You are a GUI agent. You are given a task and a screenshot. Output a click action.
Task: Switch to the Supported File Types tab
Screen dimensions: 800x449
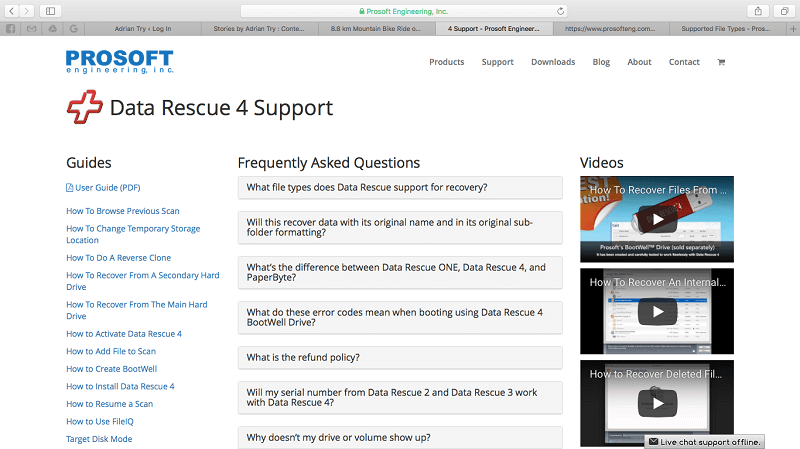pyautogui.click(x=726, y=29)
